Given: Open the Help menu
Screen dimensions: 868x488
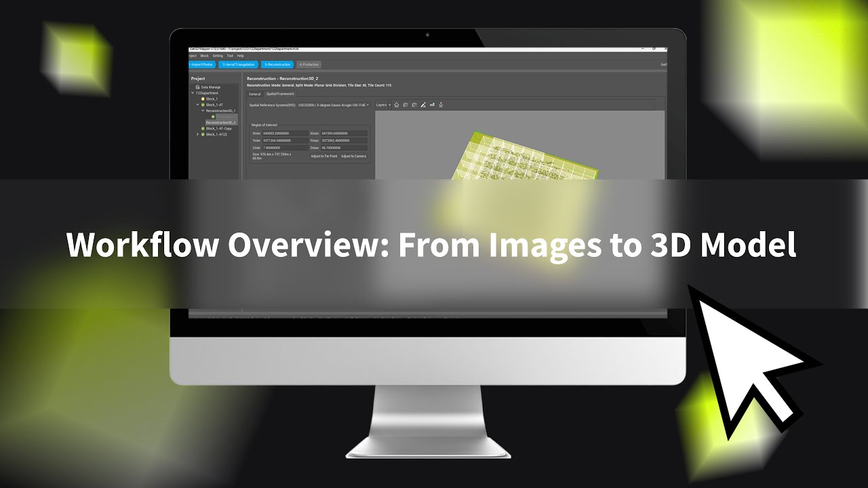Looking at the screenshot, I should tap(241, 56).
